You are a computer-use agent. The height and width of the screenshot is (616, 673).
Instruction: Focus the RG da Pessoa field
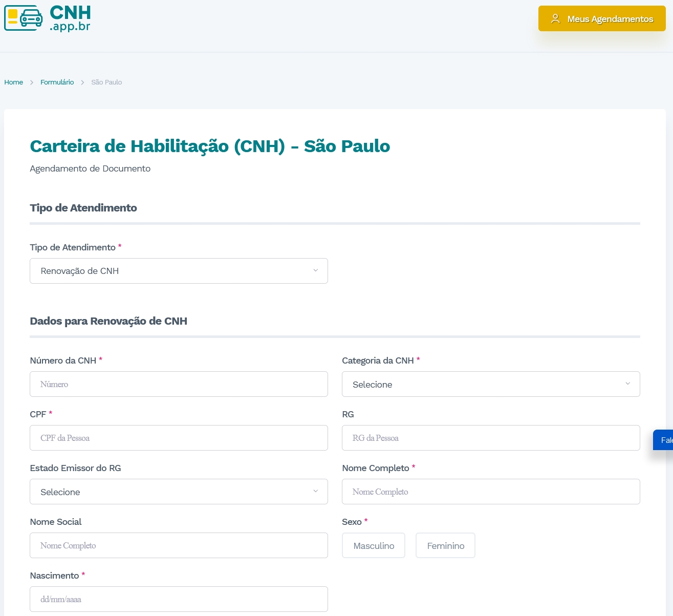click(x=491, y=438)
